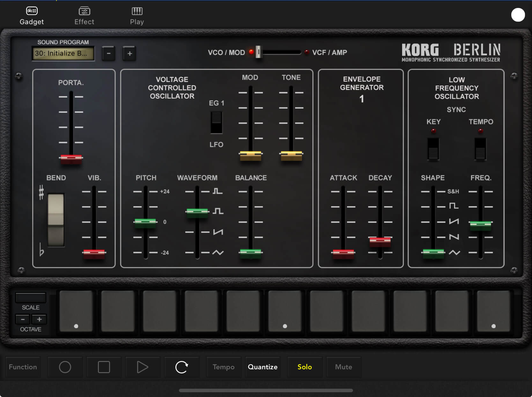The width and height of the screenshot is (532, 397).
Task: Select next sound program with plus
Action: 129,54
